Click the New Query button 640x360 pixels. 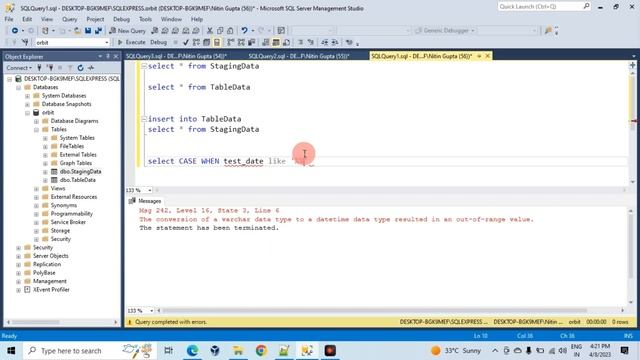click(128, 31)
